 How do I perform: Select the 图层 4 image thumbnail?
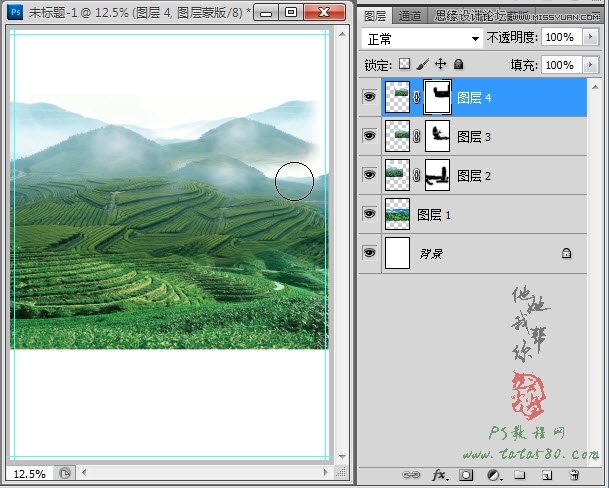tap(397, 97)
